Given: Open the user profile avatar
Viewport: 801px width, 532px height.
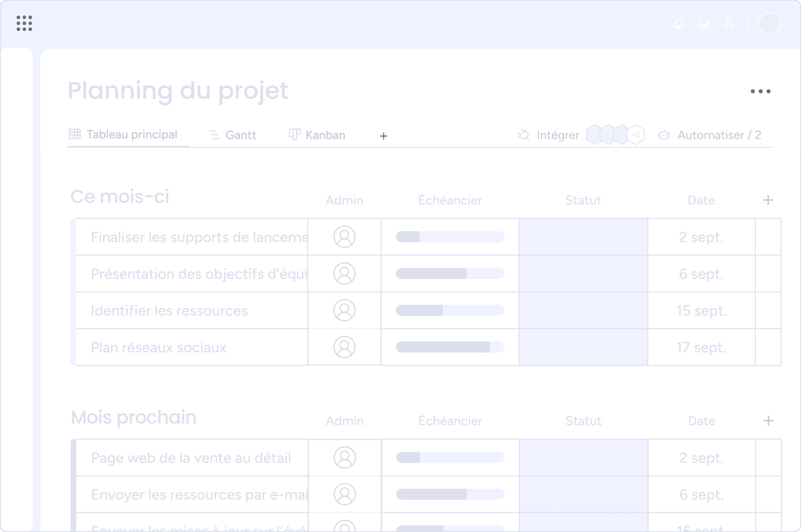Looking at the screenshot, I should pos(770,23).
